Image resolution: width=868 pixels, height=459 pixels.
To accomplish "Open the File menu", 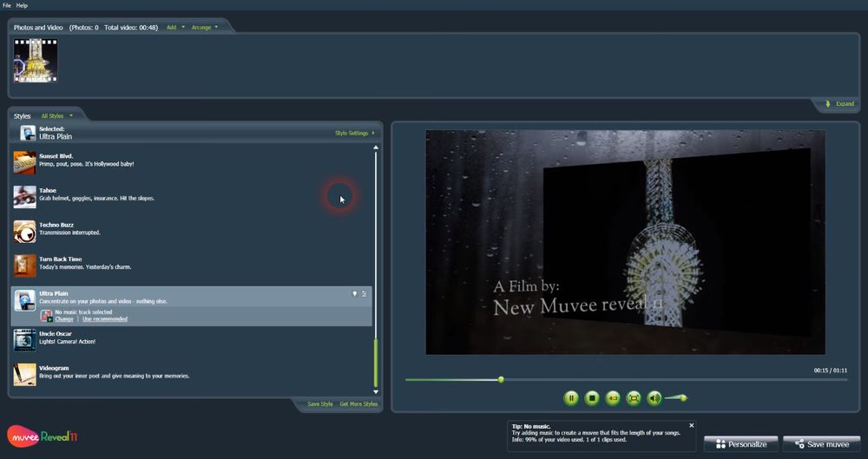I will [x=7, y=5].
